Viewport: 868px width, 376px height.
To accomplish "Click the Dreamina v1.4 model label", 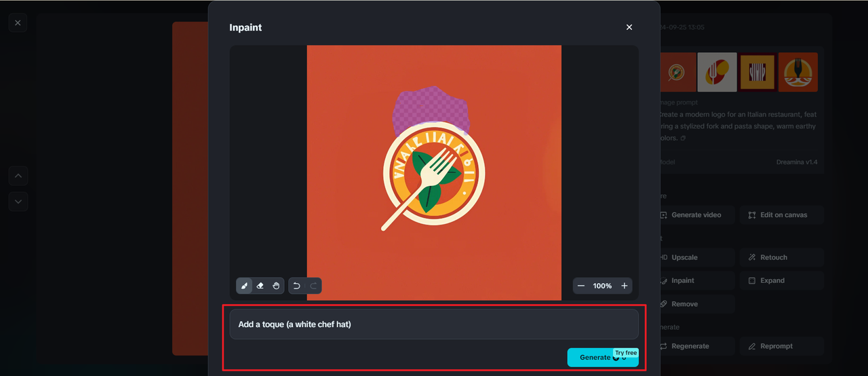I will [x=797, y=162].
